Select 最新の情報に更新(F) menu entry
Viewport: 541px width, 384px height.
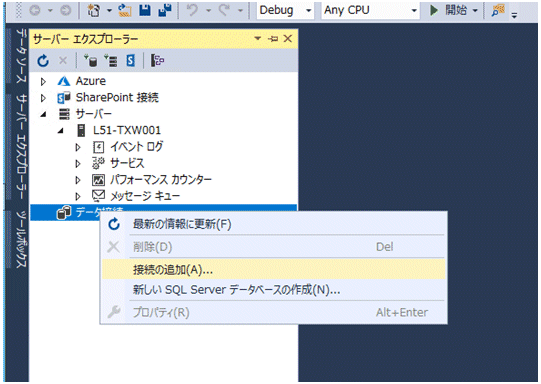click(x=274, y=224)
